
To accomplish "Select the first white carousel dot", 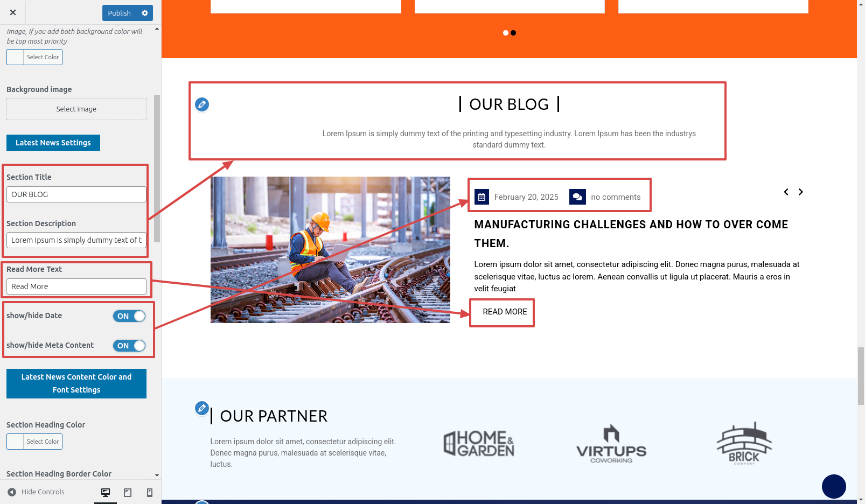I will pyautogui.click(x=506, y=33).
